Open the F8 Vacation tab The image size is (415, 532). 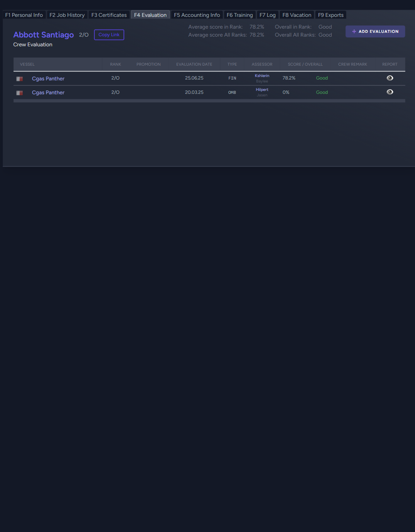tap(297, 15)
